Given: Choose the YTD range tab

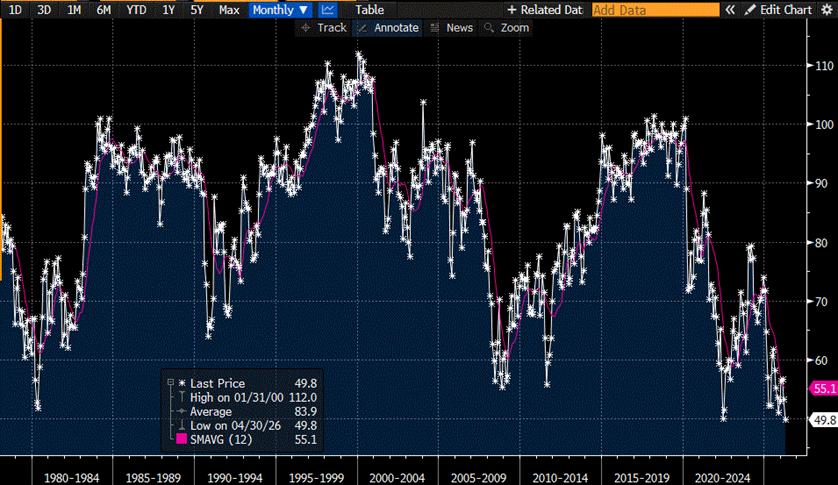Looking at the screenshot, I should (133, 10).
